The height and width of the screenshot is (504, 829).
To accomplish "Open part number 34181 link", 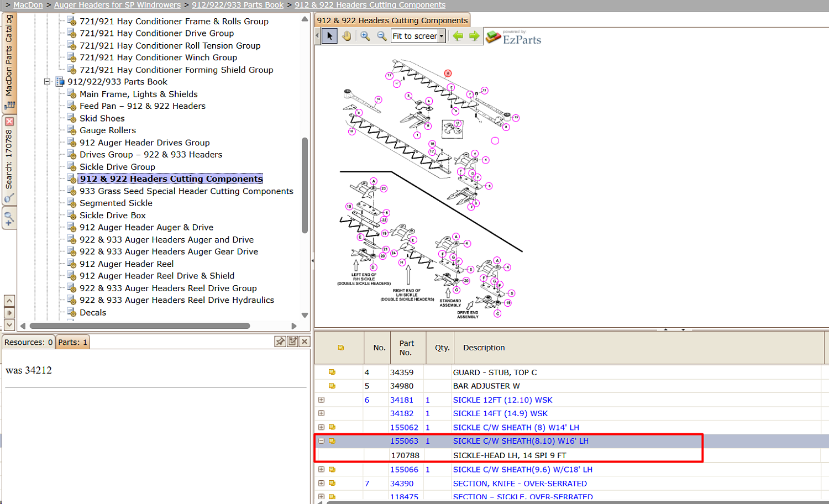I will 402,400.
